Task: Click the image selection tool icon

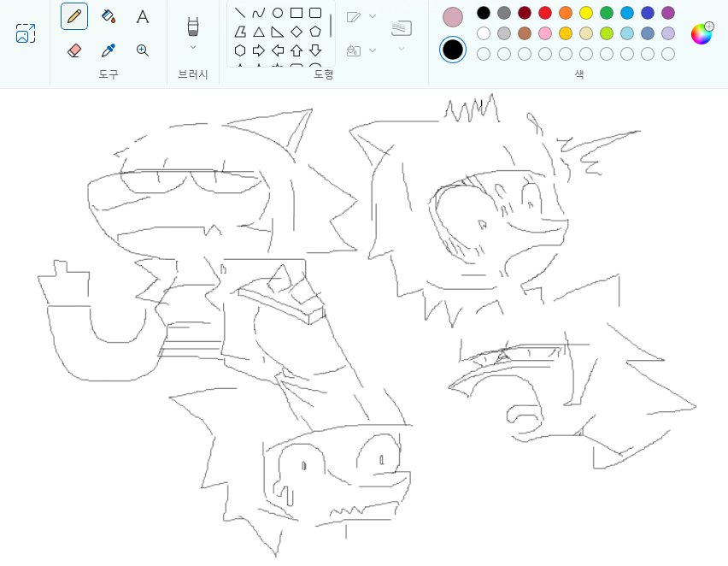Action: 26,33
